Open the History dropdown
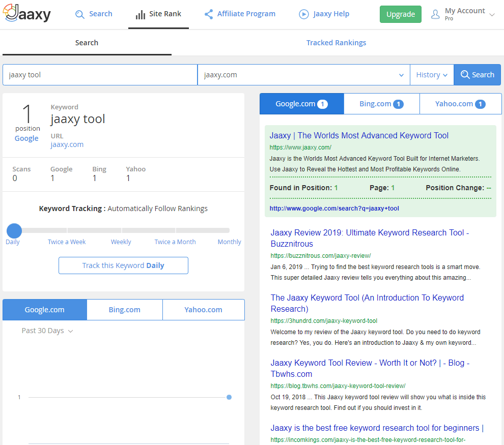This screenshot has height=445, width=504. tap(432, 75)
